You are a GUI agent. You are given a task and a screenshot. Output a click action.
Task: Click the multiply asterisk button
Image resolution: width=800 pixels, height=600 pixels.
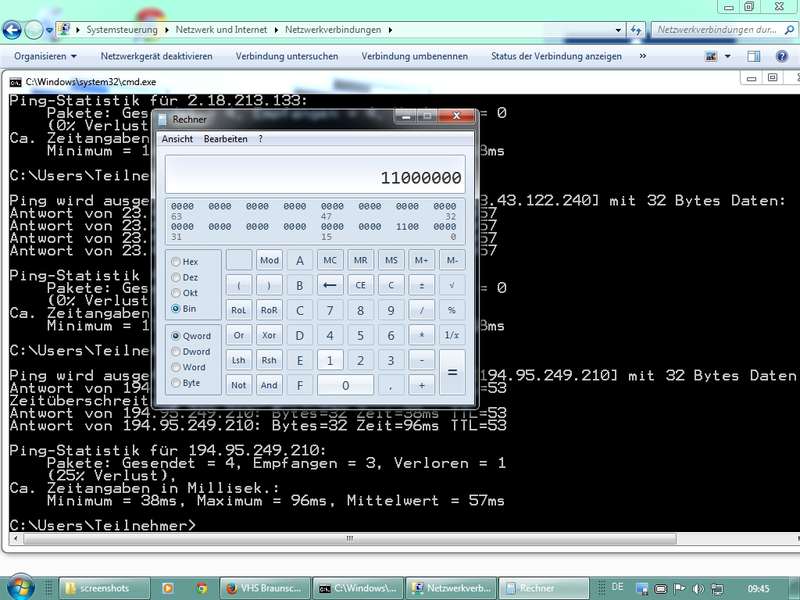click(x=421, y=335)
